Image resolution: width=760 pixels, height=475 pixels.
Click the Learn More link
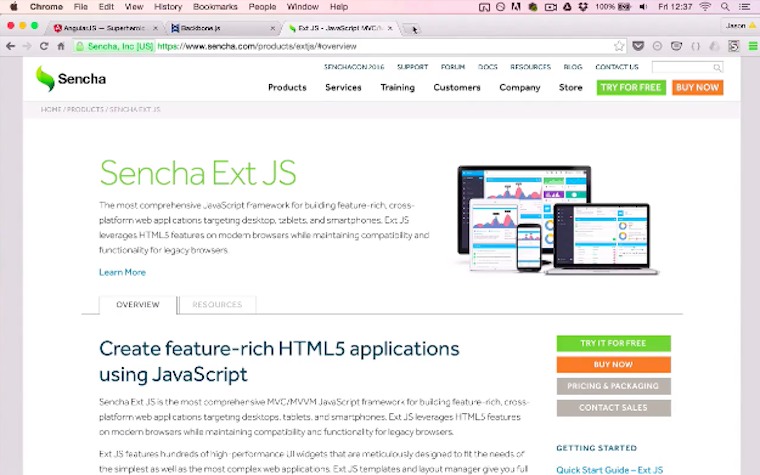coord(122,272)
